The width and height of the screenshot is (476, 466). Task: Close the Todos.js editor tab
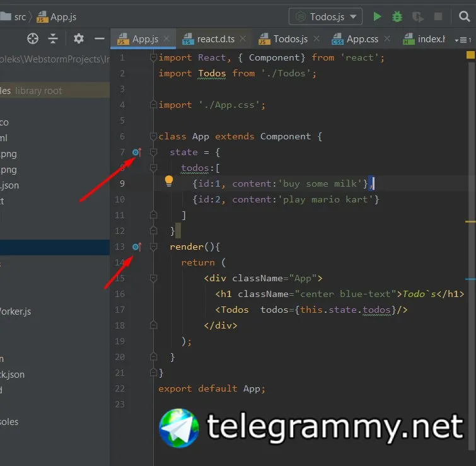(x=316, y=38)
